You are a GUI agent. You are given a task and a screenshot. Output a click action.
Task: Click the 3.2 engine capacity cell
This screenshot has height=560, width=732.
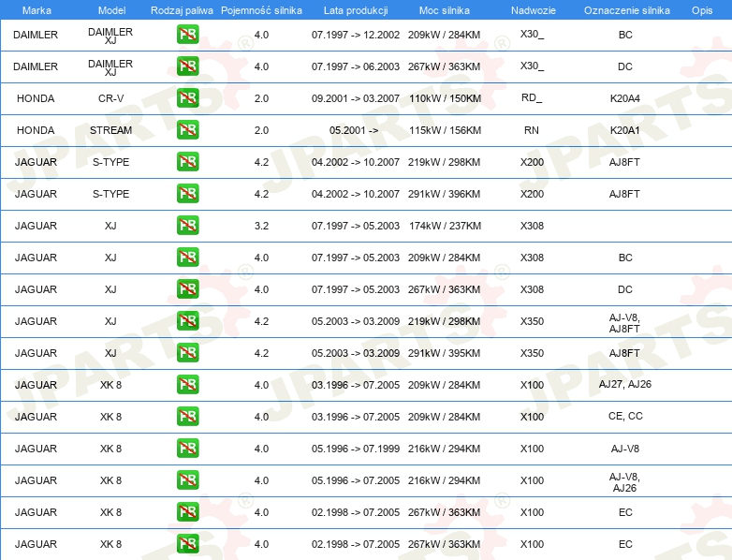pyautogui.click(x=261, y=226)
